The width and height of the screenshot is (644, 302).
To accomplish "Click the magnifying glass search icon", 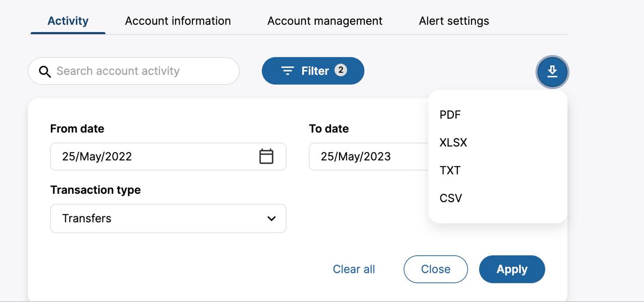I will click(45, 71).
